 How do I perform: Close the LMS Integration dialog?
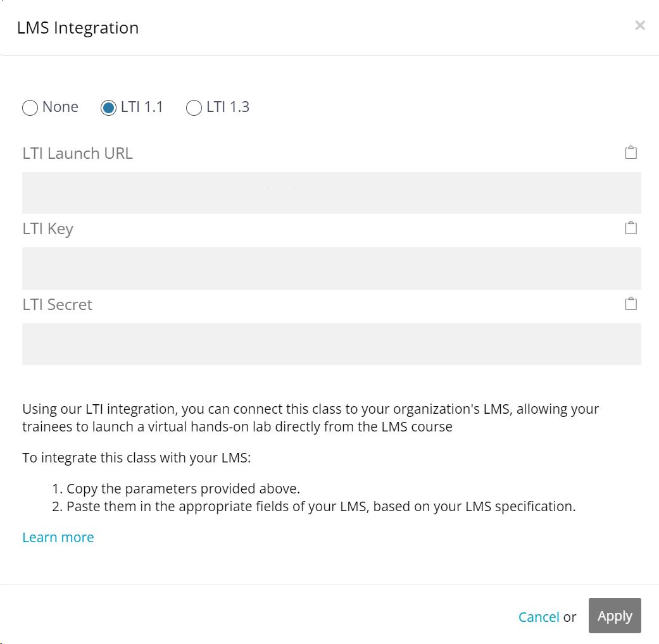[x=639, y=26]
